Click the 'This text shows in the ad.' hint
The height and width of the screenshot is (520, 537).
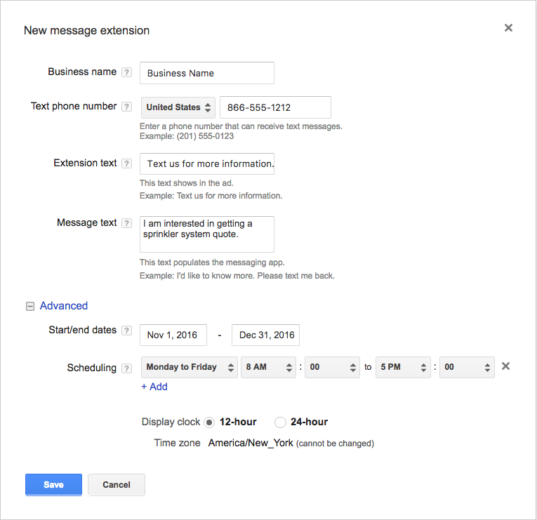tap(186, 183)
